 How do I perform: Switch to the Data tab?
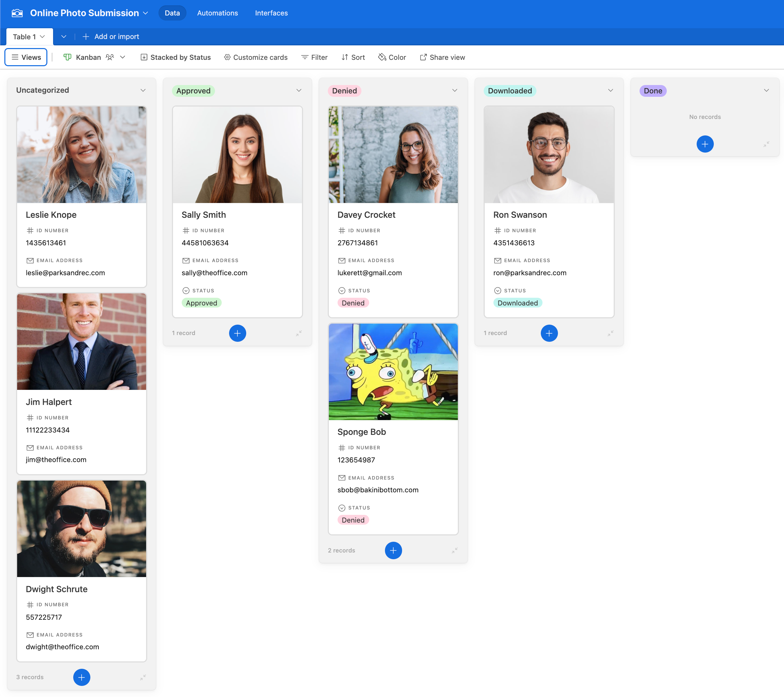coord(172,13)
